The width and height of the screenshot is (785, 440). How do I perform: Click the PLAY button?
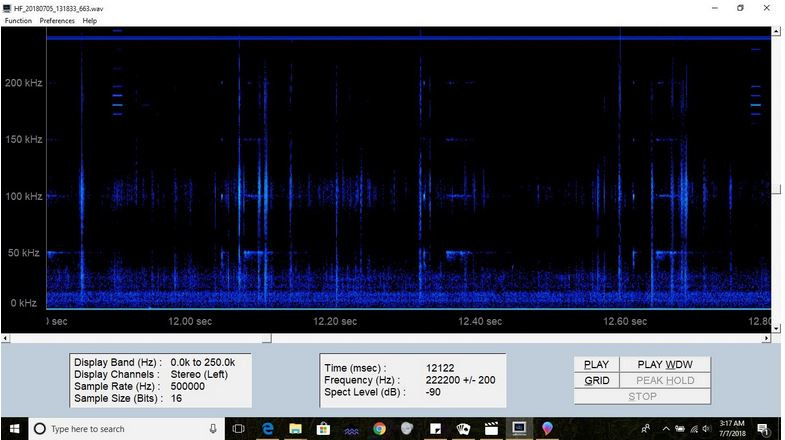[596, 364]
